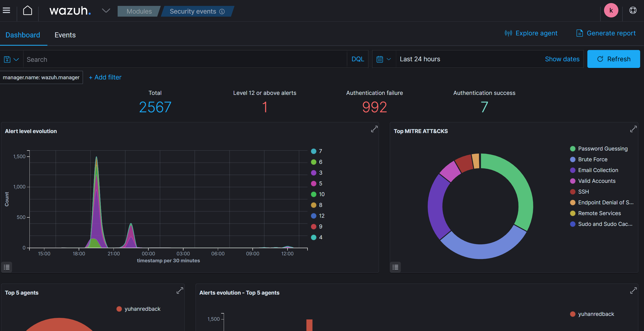
Task: Click yuhanredback legend in Top 5 agents
Action: 138,309
